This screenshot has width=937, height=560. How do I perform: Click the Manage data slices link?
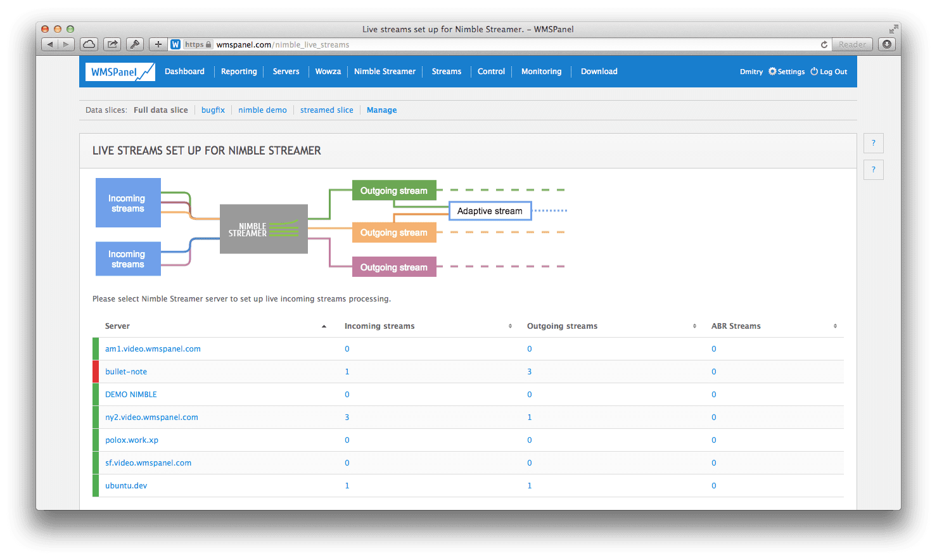point(381,110)
